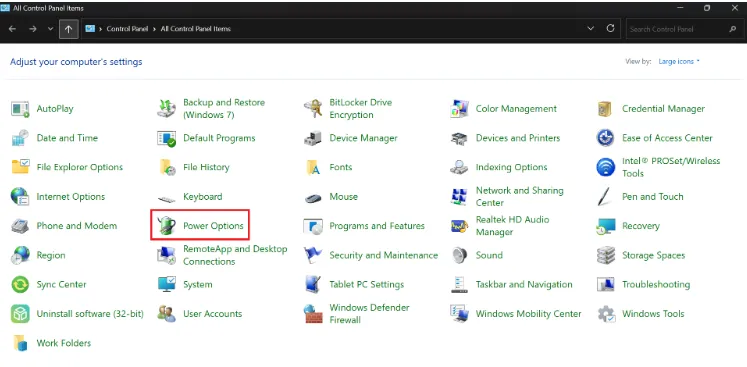The image size is (747, 367).
Task: Click the Date and Time icon
Action: click(x=20, y=138)
